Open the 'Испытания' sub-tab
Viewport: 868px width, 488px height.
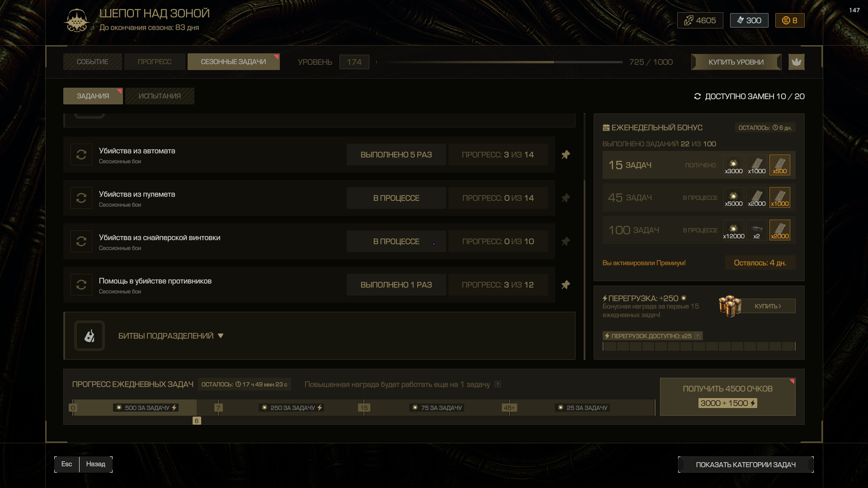(160, 96)
